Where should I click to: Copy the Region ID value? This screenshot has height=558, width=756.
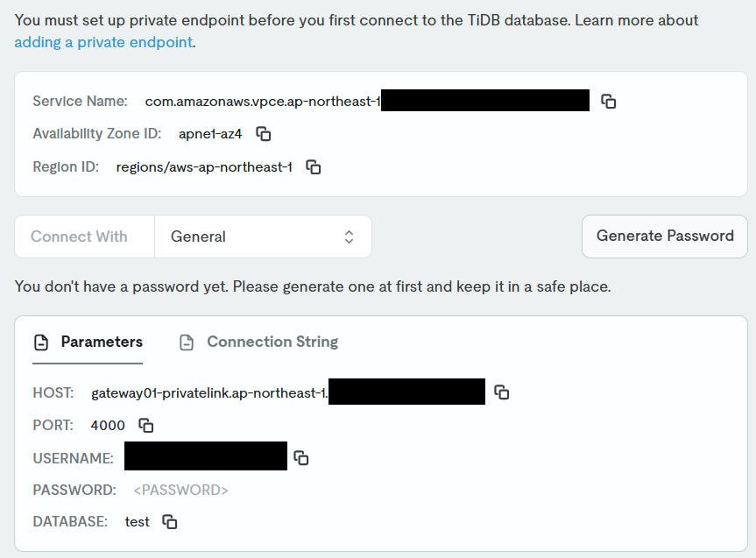313,166
